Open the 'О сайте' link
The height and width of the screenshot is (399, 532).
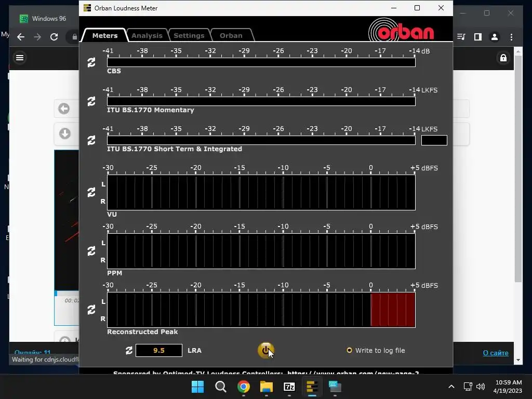(495, 353)
